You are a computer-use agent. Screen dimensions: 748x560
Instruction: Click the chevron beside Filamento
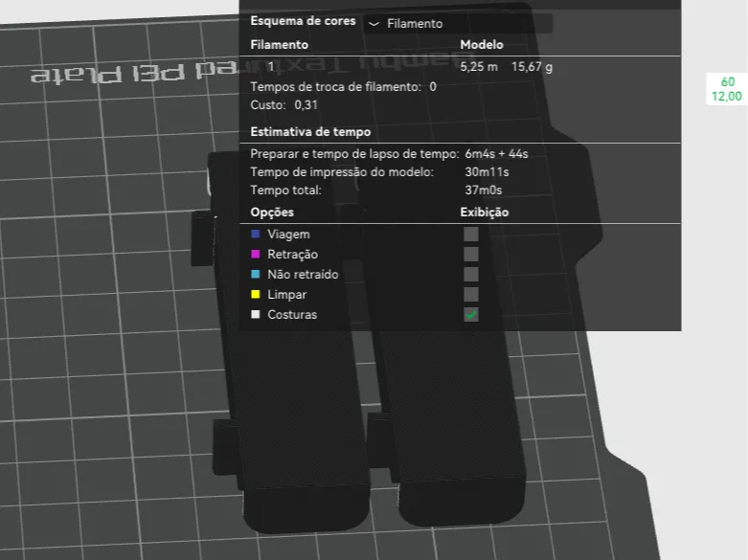[374, 24]
